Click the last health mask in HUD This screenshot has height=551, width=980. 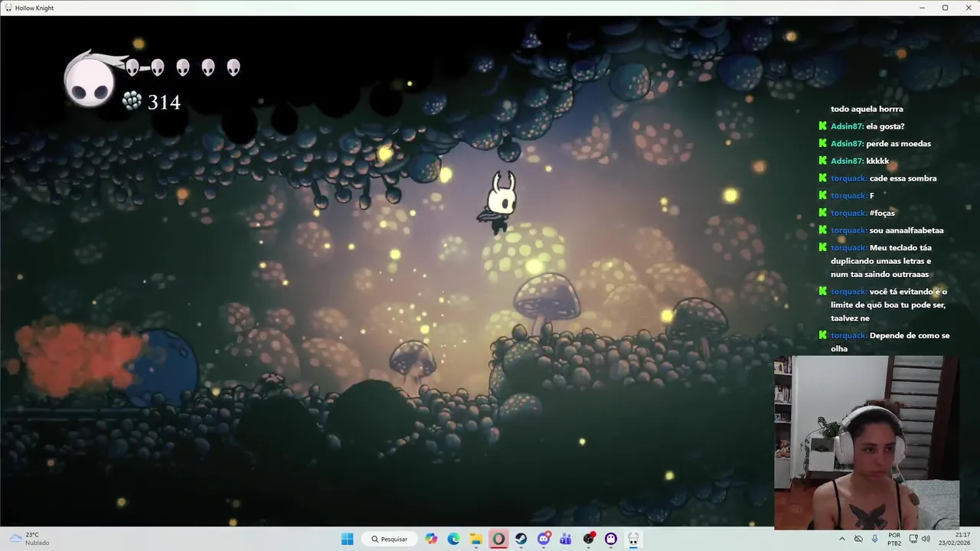(x=234, y=68)
